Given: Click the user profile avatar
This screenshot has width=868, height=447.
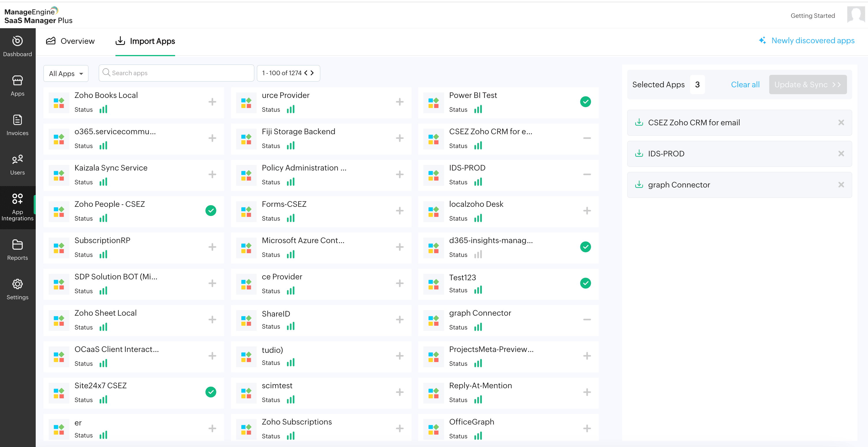Looking at the screenshot, I should pos(856,15).
